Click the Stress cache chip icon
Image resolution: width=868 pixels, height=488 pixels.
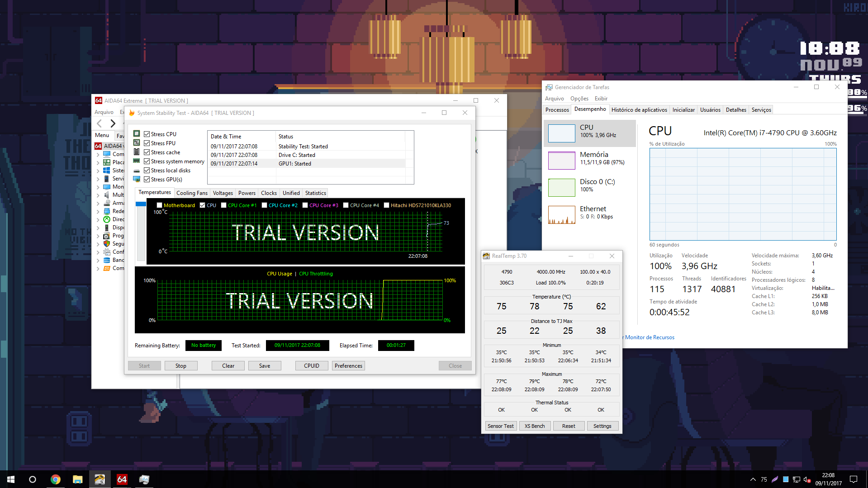tap(137, 152)
